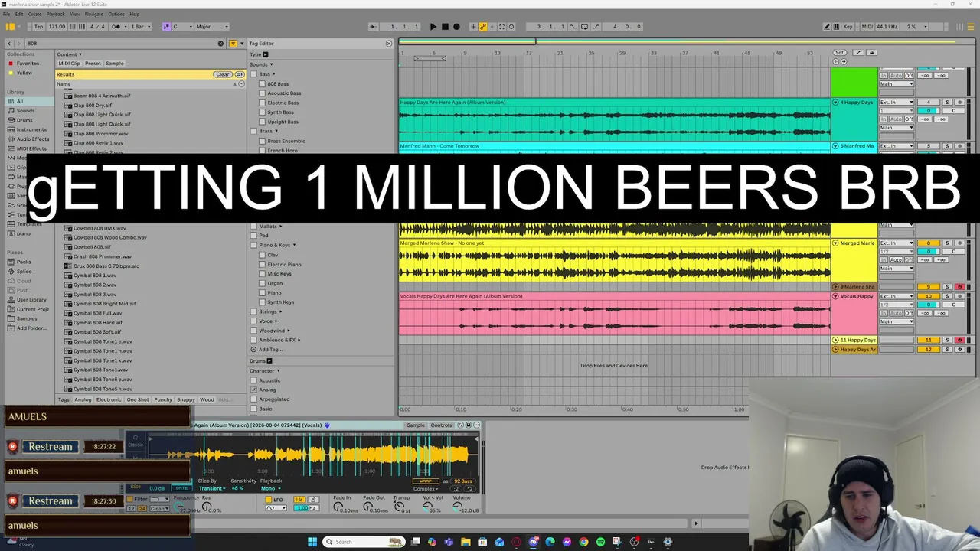Toggle the Draw Mode pencil button
The width and height of the screenshot is (980, 551).
pos(827,27)
